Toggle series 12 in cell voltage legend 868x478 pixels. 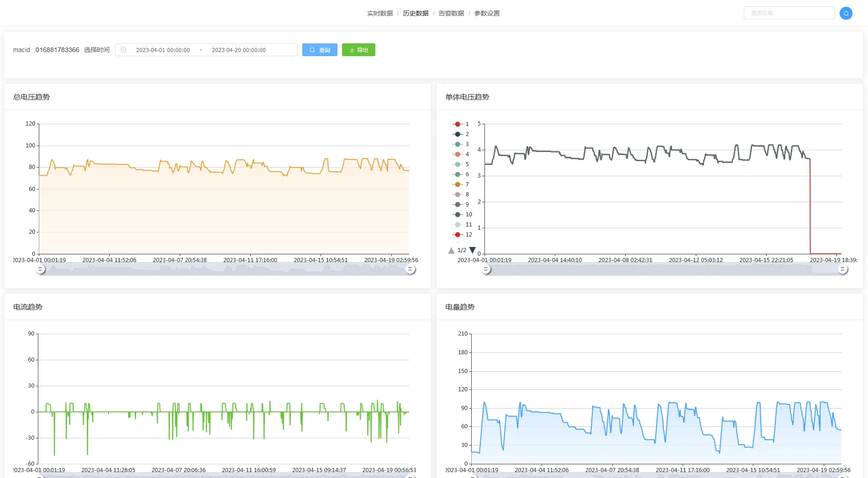point(462,235)
